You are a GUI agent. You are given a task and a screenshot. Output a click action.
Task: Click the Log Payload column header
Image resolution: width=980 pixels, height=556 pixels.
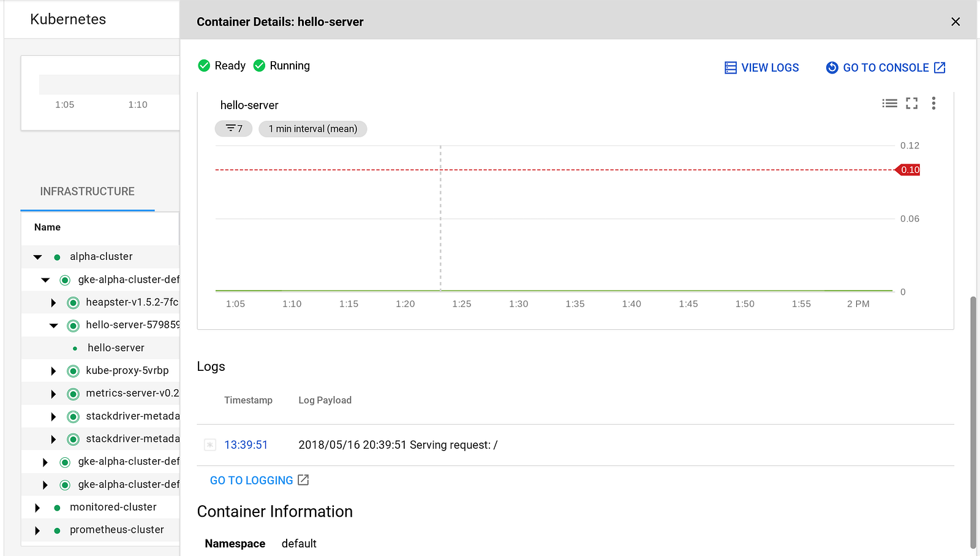pos(325,400)
